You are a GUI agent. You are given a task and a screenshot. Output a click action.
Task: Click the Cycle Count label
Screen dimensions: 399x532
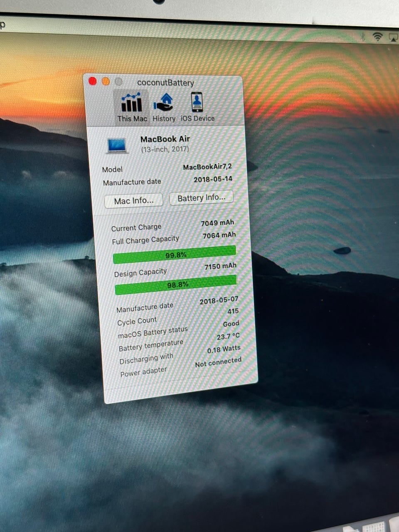[x=137, y=321]
